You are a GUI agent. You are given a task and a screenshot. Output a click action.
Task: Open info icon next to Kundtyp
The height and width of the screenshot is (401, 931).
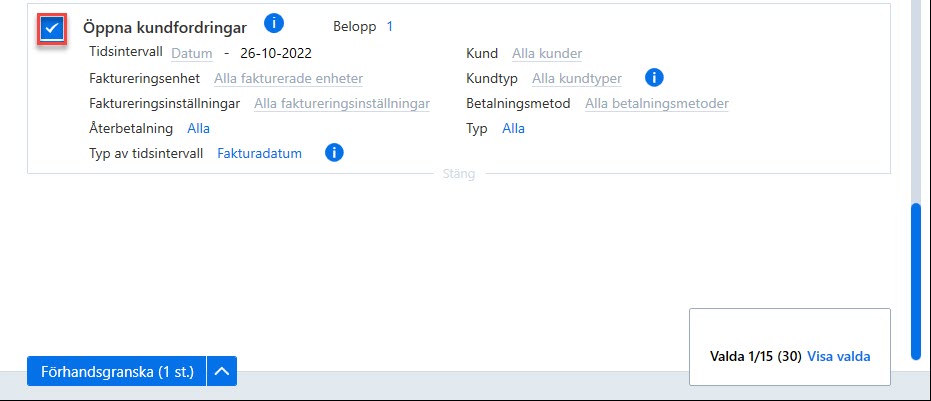654,77
